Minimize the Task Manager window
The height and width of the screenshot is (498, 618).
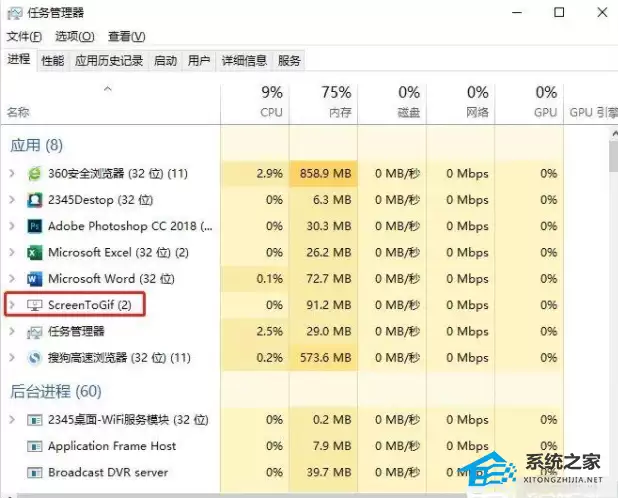[x=517, y=13]
